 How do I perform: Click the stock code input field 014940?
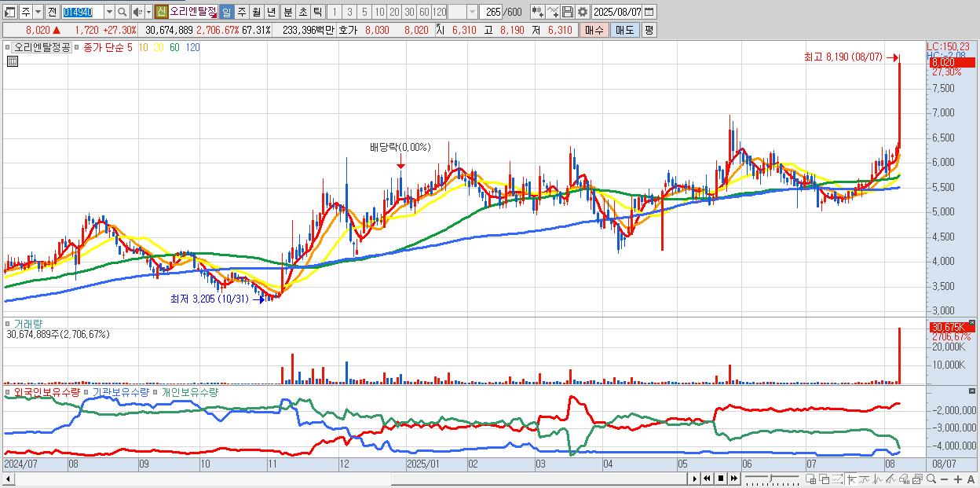(82, 13)
